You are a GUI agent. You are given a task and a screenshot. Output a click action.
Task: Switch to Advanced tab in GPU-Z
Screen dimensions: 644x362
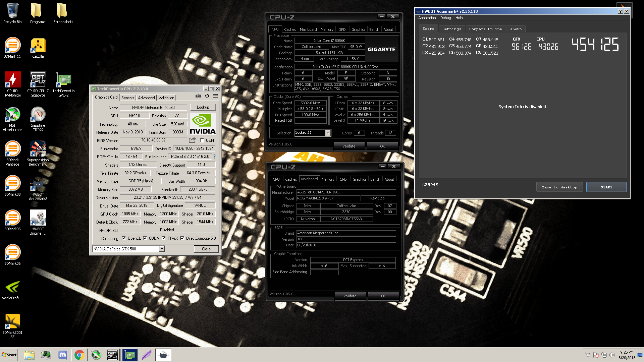pos(147,98)
